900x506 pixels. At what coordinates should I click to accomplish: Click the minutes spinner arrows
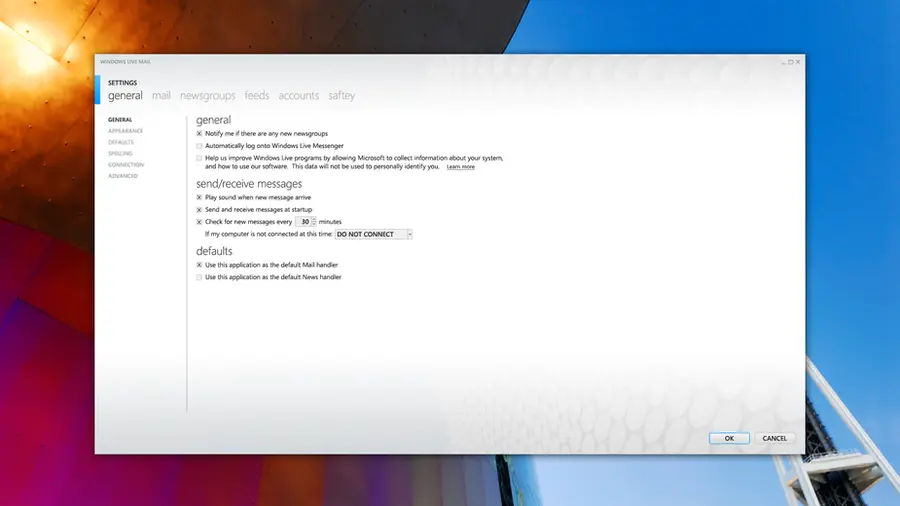coord(313,221)
